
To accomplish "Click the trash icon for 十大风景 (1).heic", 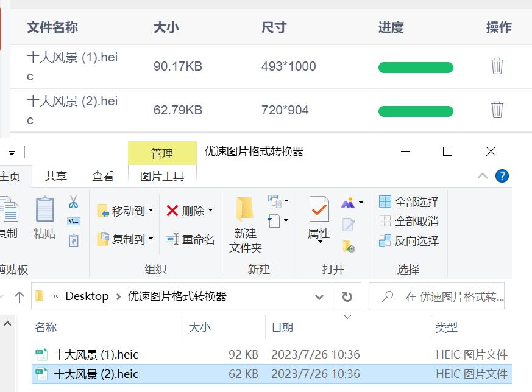I will (x=497, y=67).
